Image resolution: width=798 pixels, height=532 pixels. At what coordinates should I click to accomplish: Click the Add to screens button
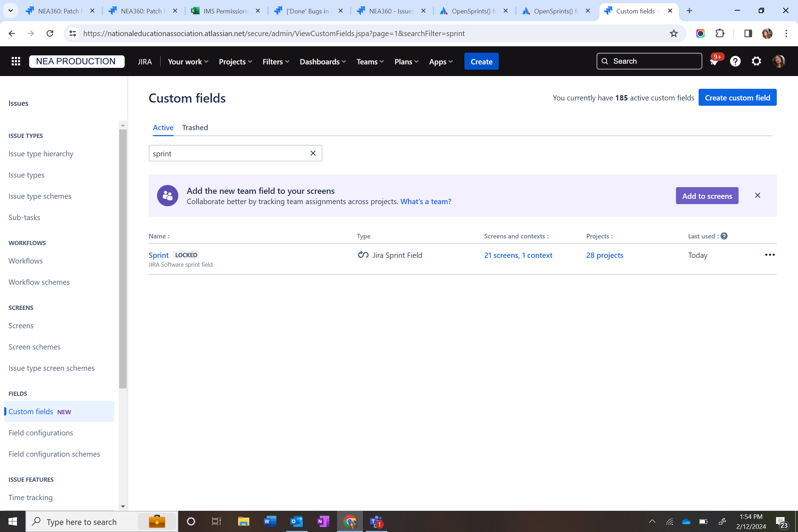707,196
